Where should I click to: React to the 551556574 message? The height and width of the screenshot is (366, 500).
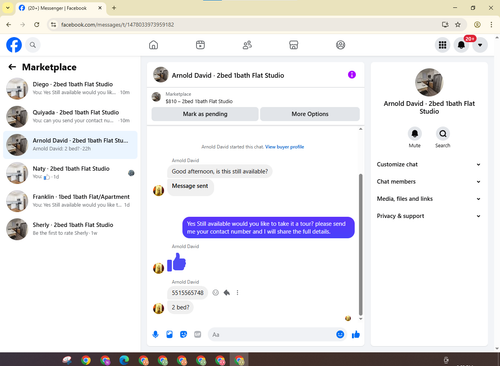(x=216, y=293)
